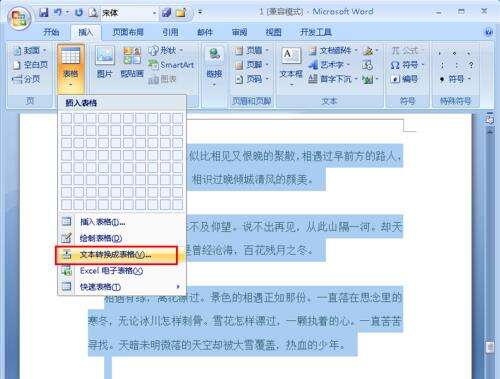Image resolution: width=500 pixels, height=379 pixels.
Task: Switch to the 邮件 tab
Action: click(x=205, y=32)
